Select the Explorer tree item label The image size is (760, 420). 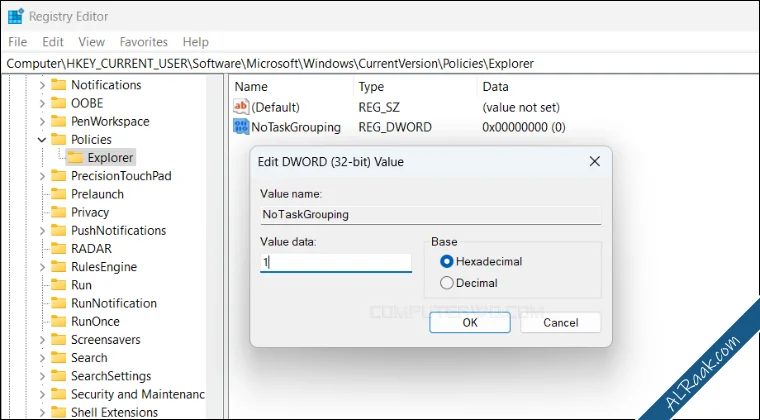pyautogui.click(x=110, y=158)
